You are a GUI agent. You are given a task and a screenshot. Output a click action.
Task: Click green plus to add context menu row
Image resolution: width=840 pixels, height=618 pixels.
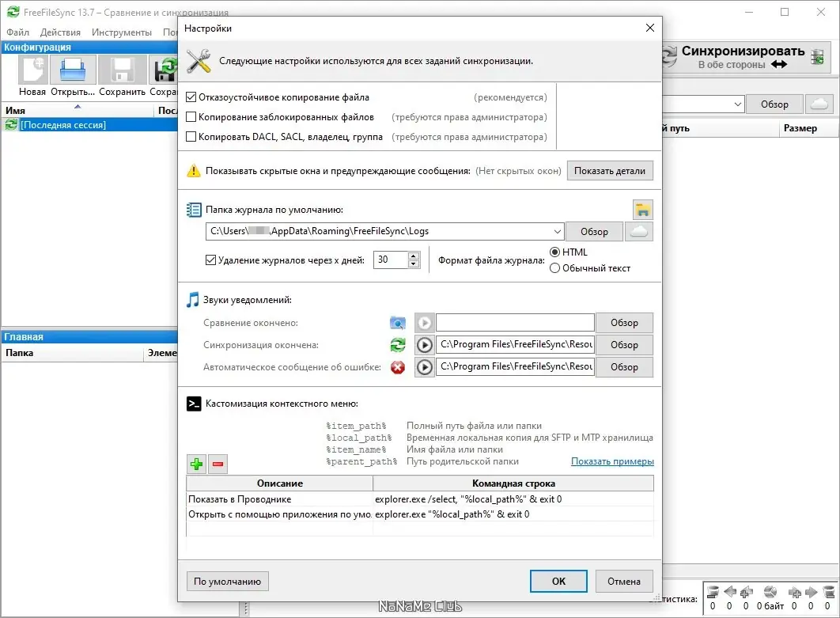coord(197,464)
